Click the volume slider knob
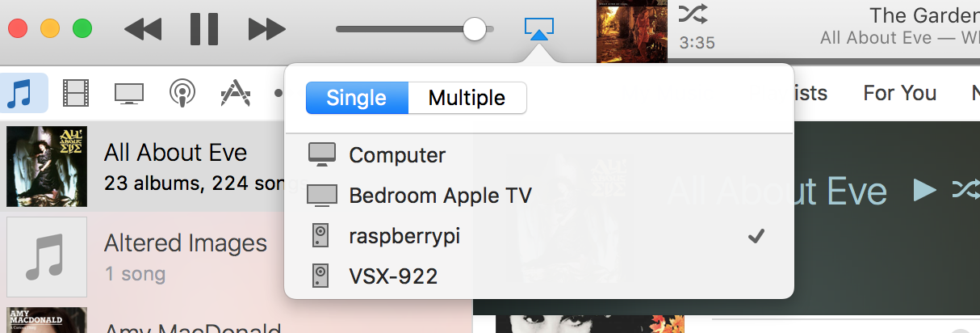The height and width of the screenshot is (333, 980). (475, 29)
